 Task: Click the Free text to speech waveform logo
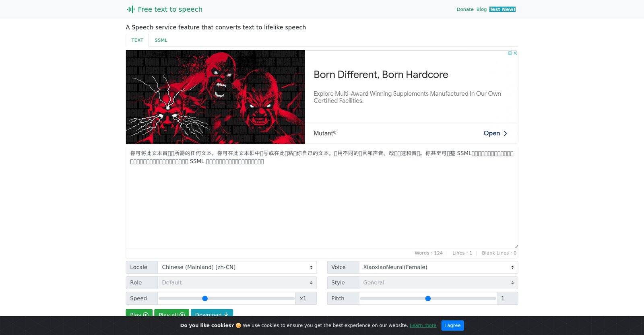(x=131, y=9)
